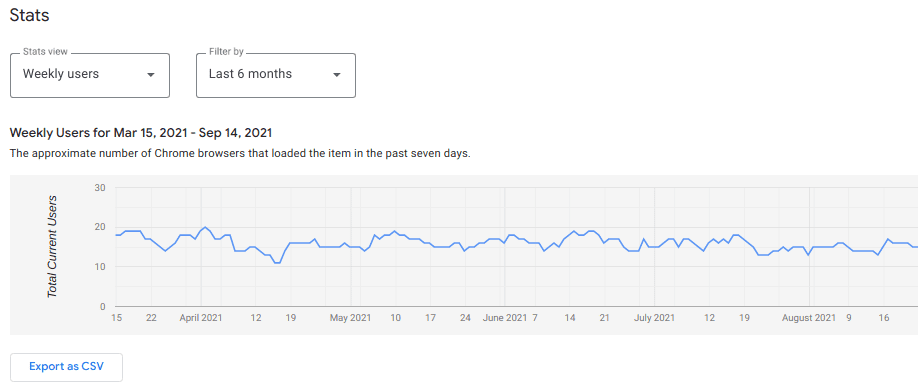Click the chart description about Chrome browsers

pos(240,155)
